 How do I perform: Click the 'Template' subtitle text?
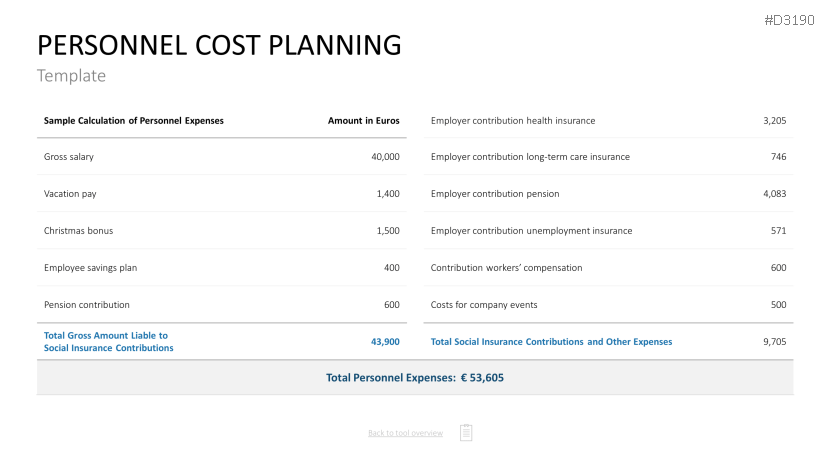coord(71,76)
